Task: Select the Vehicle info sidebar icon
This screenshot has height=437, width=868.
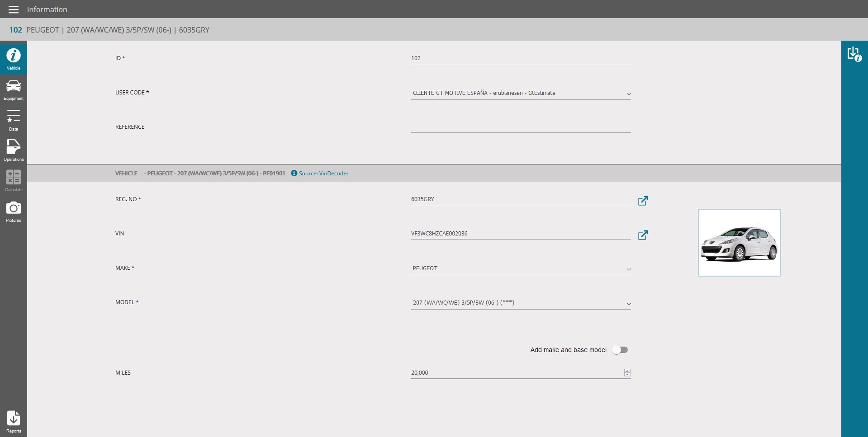Action: [x=14, y=58]
